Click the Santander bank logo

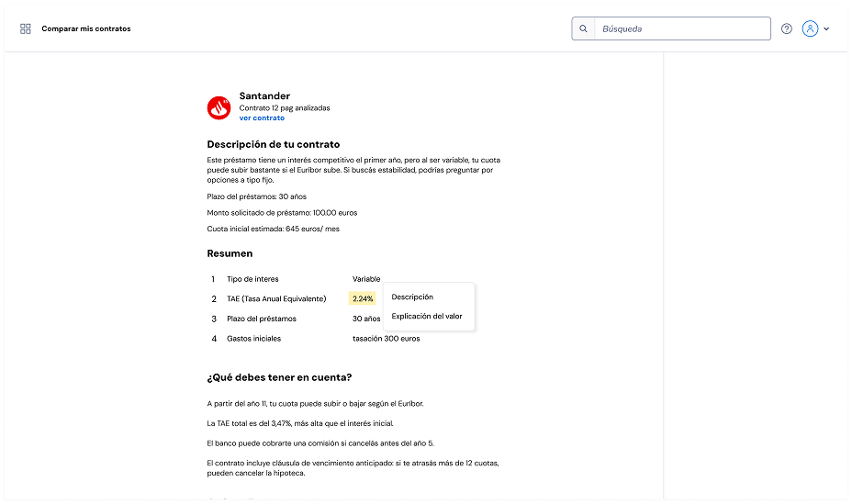pos(219,107)
